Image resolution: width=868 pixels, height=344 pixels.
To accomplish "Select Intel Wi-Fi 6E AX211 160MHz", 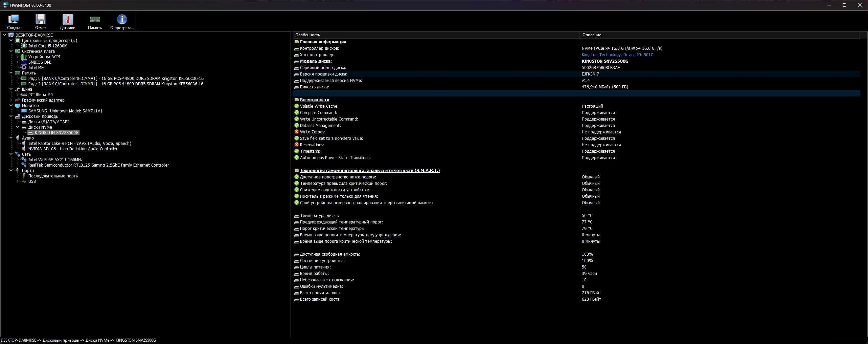I will 55,159.
